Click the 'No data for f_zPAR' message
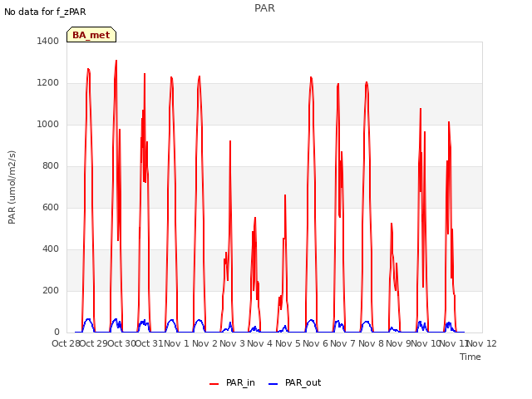Screen dimensions: 532x399 point(45,12)
